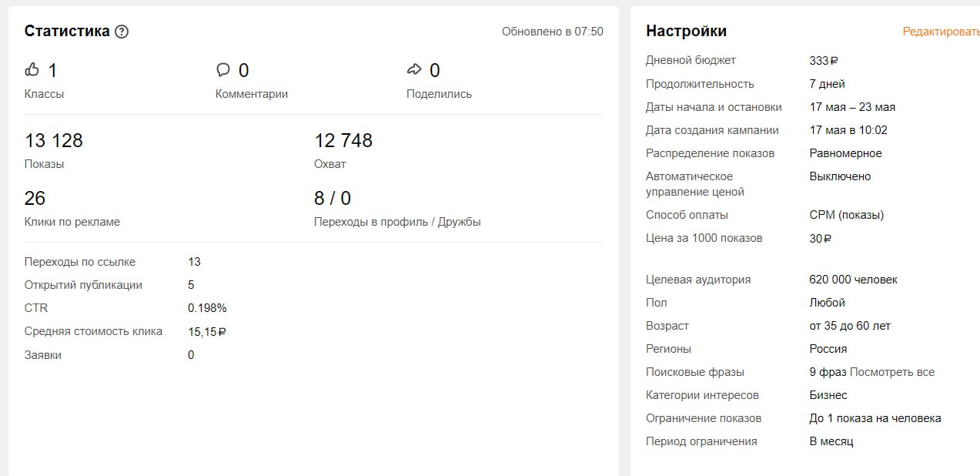980x476 pixels.
Task: Click the Средняя стоимость клика label
Action: tap(93, 331)
